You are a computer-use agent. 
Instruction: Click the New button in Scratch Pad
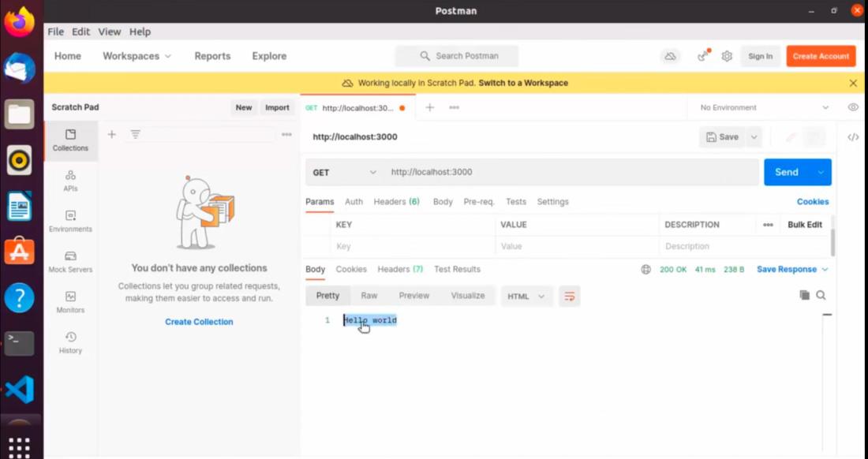tap(244, 108)
